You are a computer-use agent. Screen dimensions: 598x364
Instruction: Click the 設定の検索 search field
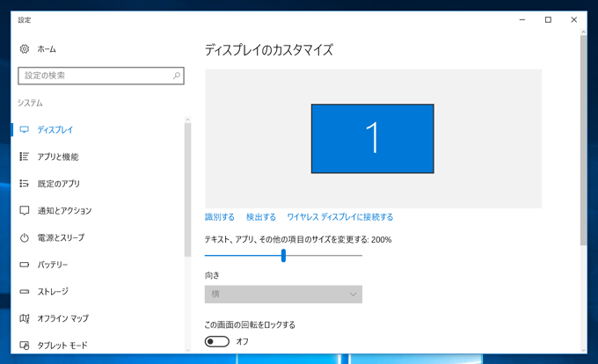click(101, 76)
